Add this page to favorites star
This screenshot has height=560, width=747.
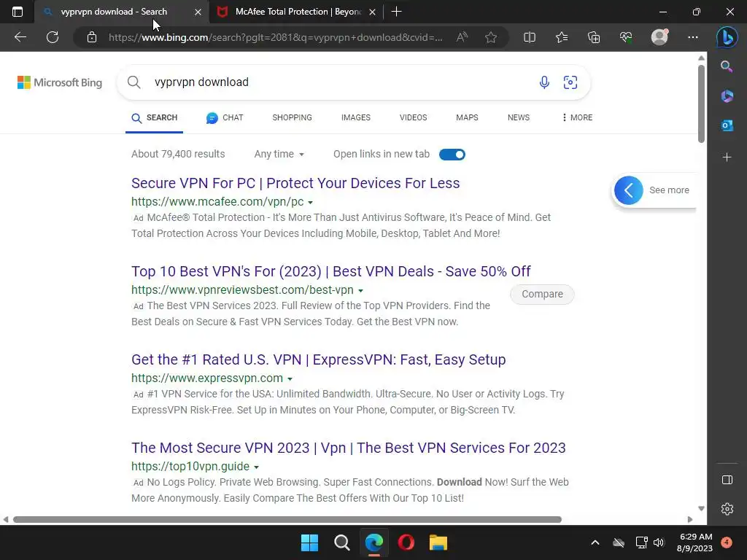491,37
